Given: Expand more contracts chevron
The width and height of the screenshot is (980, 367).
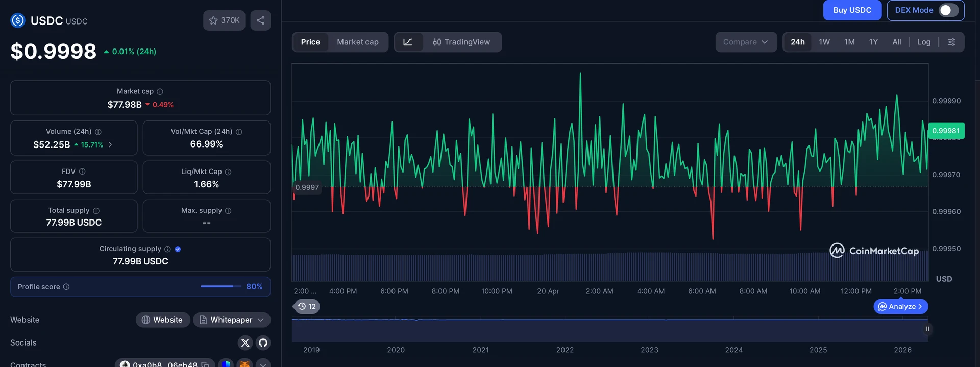Looking at the screenshot, I should 263,364.
